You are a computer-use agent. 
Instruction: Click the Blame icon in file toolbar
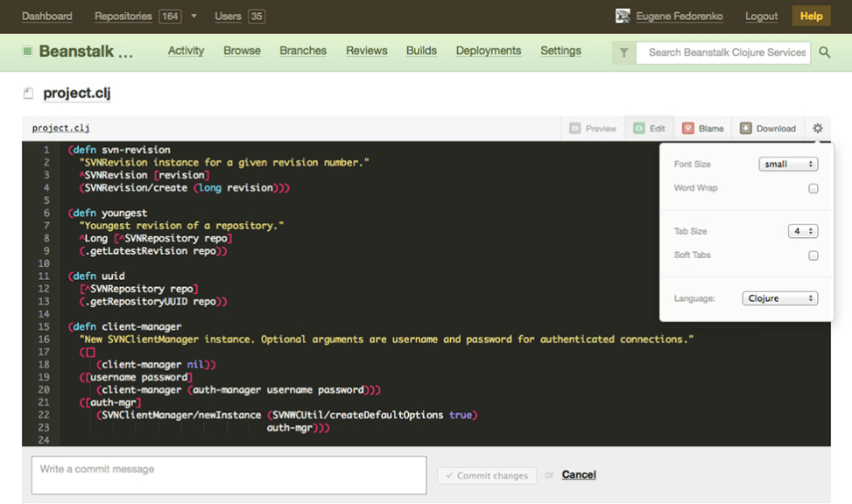688,129
